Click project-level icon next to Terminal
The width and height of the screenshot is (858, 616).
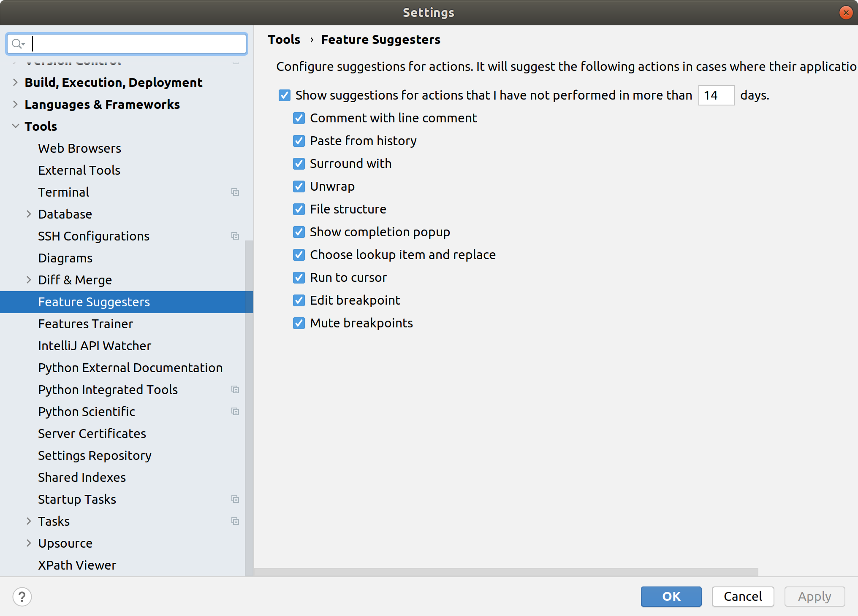[x=235, y=192]
